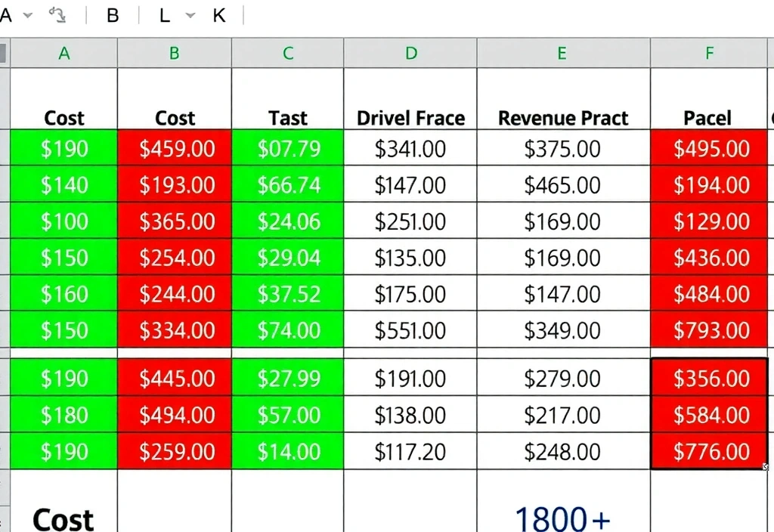Expand the dropdown arrow next to L
This screenshot has width=774, height=532.
190,15
